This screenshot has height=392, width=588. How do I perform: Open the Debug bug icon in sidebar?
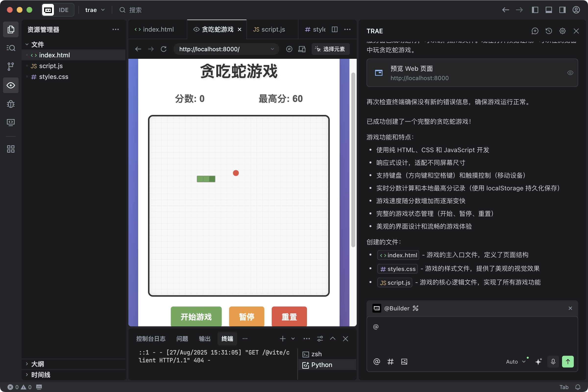coord(11,104)
